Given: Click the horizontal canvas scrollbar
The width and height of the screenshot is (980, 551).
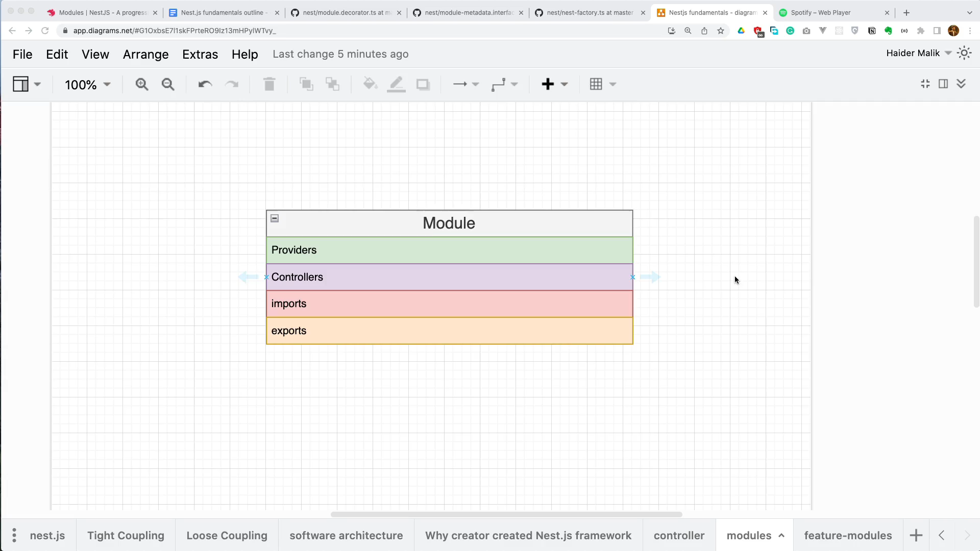Looking at the screenshot, I should tap(506, 514).
